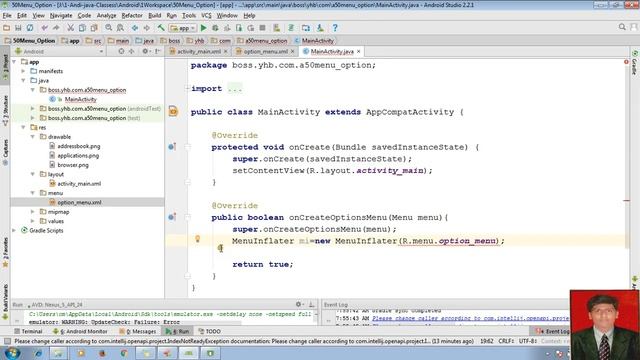Click the Help question mark icon
This screenshot has height=360, width=640.
click(335, 28)
